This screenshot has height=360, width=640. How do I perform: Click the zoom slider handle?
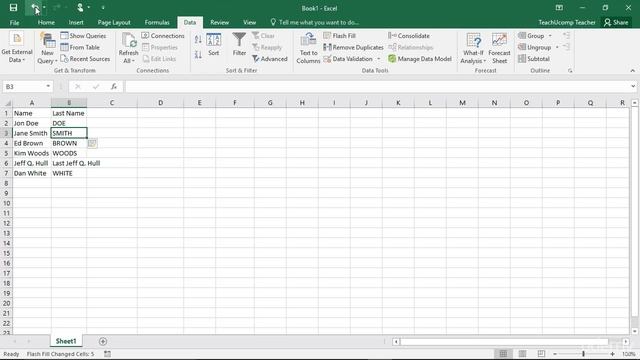[583, 354]
